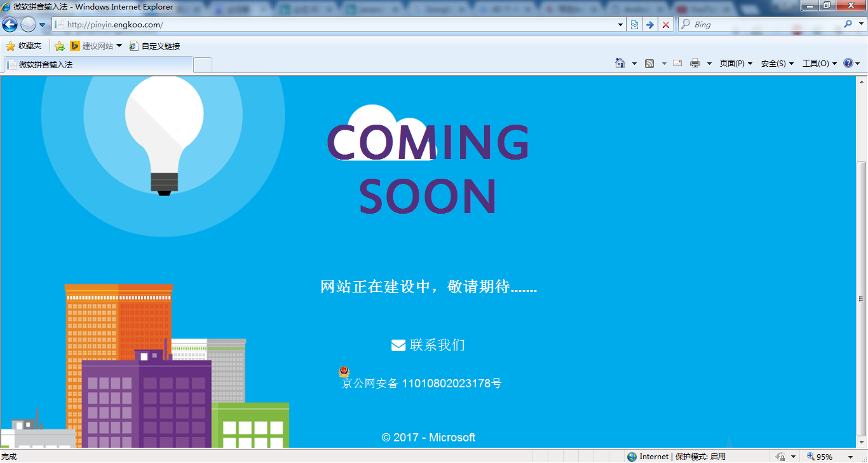The height and width of the screenshot is (463, 868).
Task: Select the 微软拼音输入法 browser tab
Action: pos(98,64)
